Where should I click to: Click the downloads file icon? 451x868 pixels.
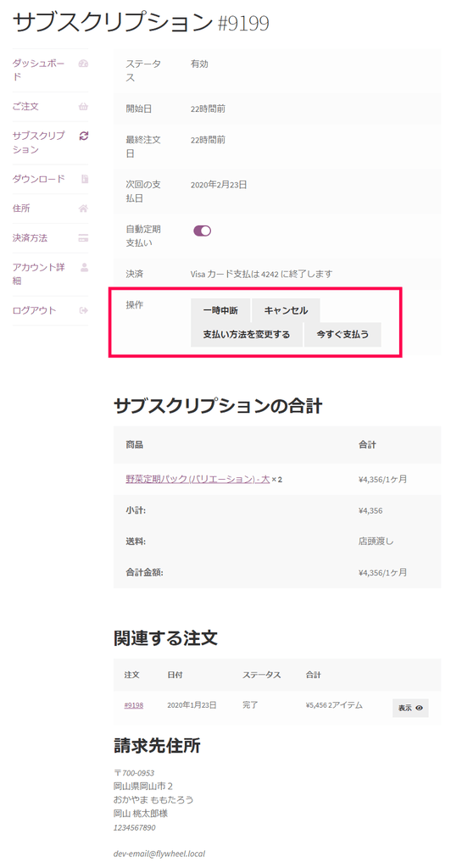pyautogui.click(x=85, y=179)
